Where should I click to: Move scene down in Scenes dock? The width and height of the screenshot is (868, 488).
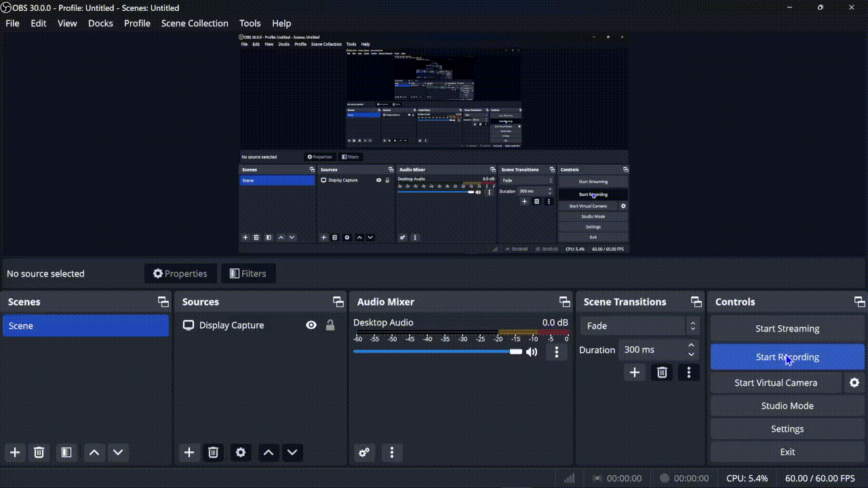click(x=118, y=452)
